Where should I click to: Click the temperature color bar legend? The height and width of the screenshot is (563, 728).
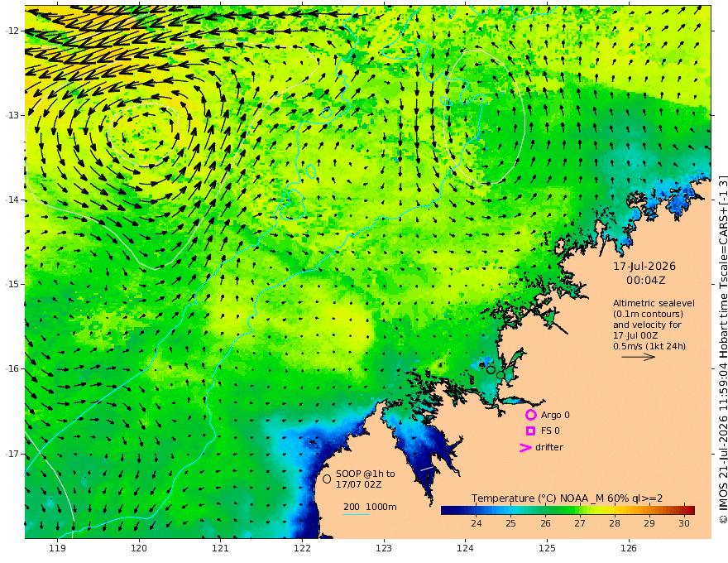[568, 511]
